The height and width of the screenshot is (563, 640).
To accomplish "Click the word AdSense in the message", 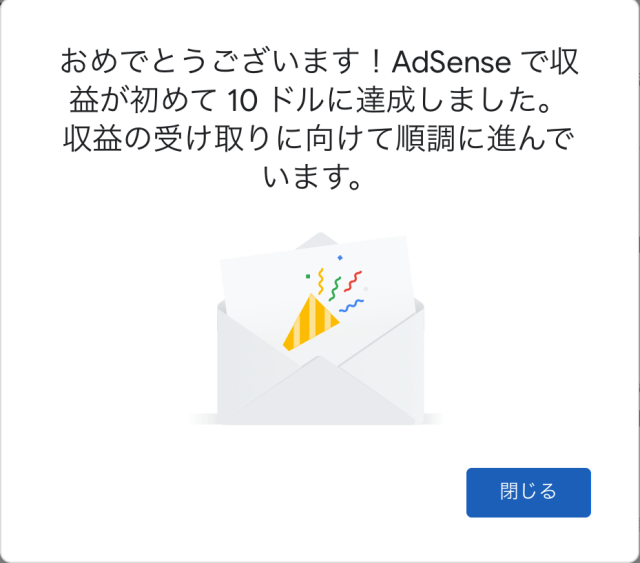I will (451, 62).
